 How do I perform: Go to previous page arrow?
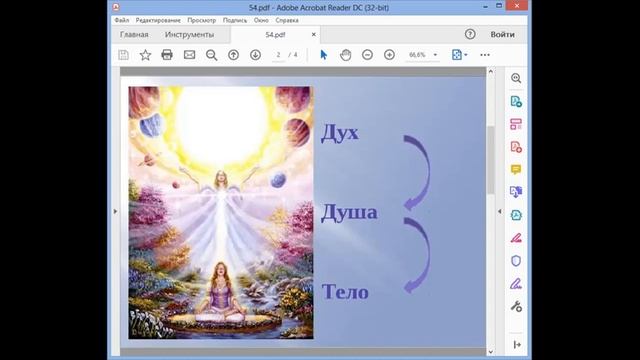[x=233, y=55]
